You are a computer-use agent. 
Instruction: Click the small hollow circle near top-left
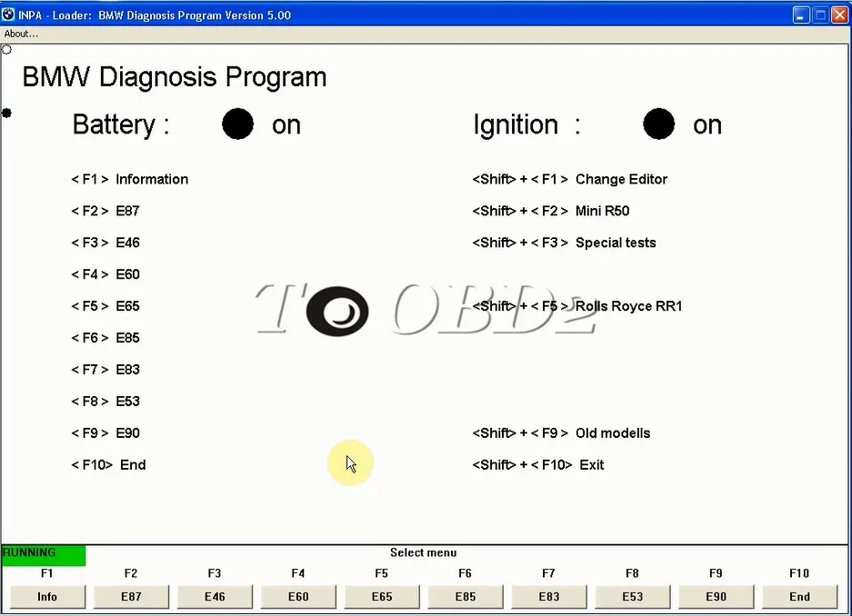pyautogui.click(x=6, y=50)
